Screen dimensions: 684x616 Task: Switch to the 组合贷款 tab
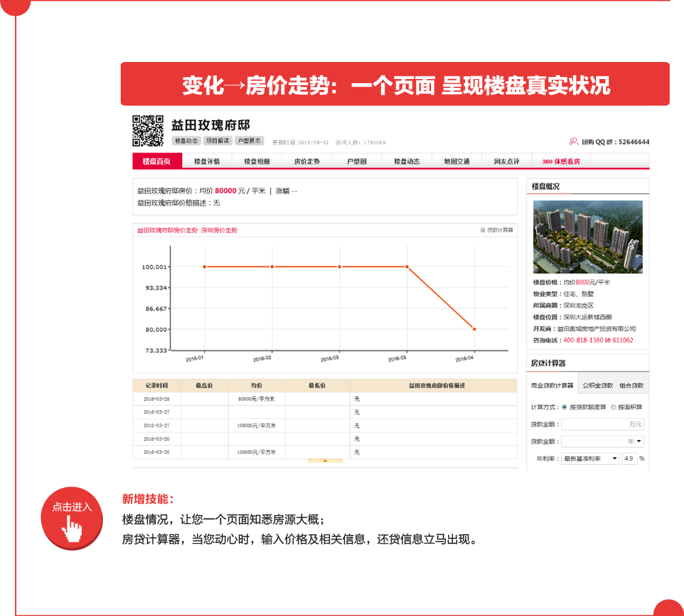[631, 386]
